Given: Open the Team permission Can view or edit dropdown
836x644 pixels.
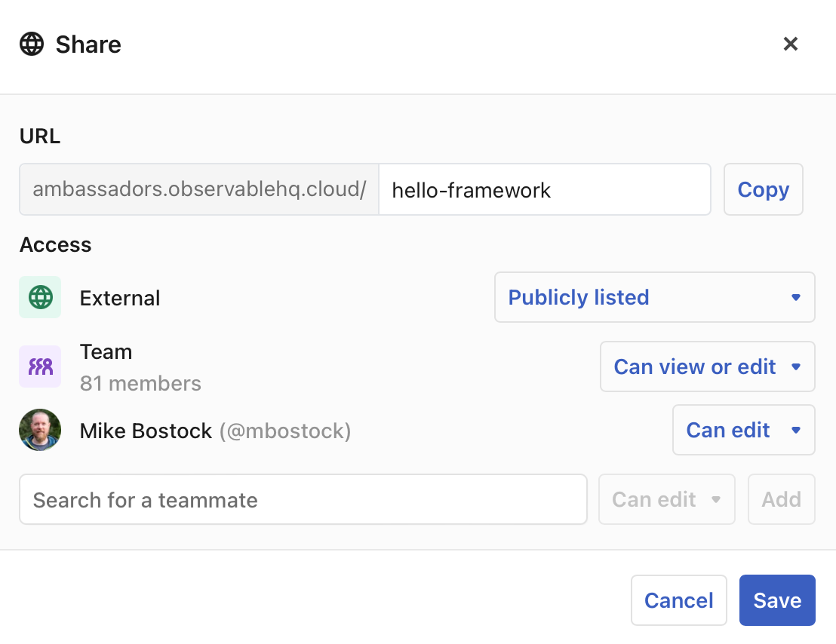Looking at the screenshot, I should (707, 366).
